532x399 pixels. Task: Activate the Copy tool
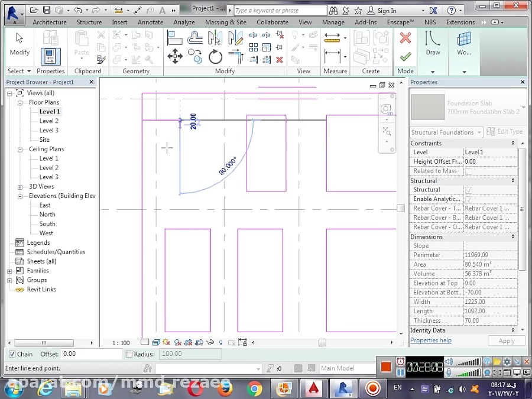[x=195, y=56]
